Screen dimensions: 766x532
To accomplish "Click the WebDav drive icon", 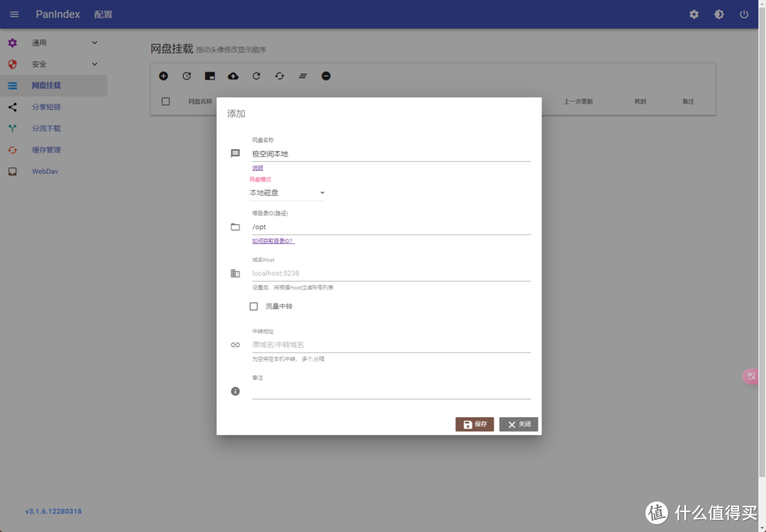I will [13, 172].
